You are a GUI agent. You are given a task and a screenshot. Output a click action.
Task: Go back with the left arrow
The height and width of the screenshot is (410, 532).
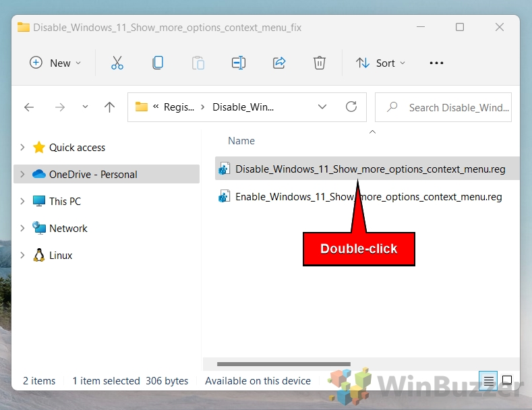(29, 108)
